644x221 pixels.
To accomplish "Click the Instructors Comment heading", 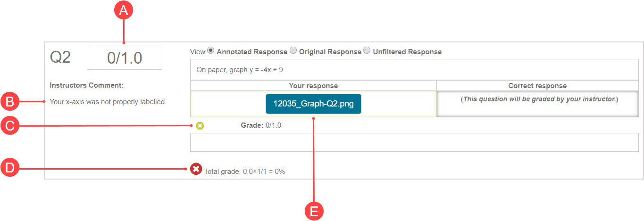I will coord(86,85).
